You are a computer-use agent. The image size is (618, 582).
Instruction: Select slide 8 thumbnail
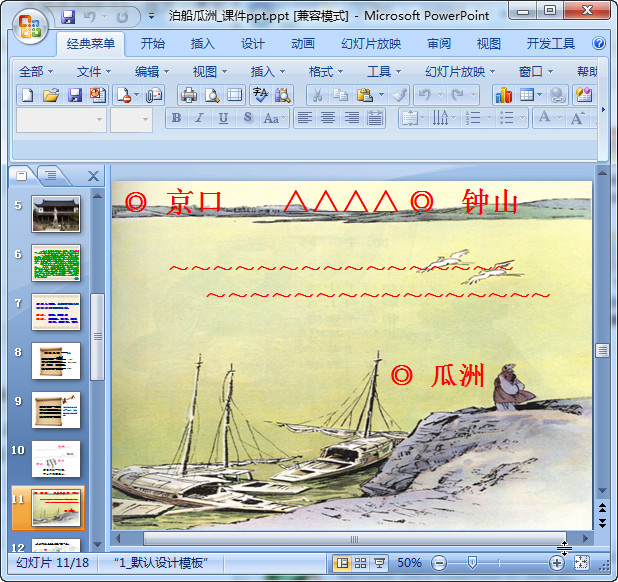[x=56, y=361]
